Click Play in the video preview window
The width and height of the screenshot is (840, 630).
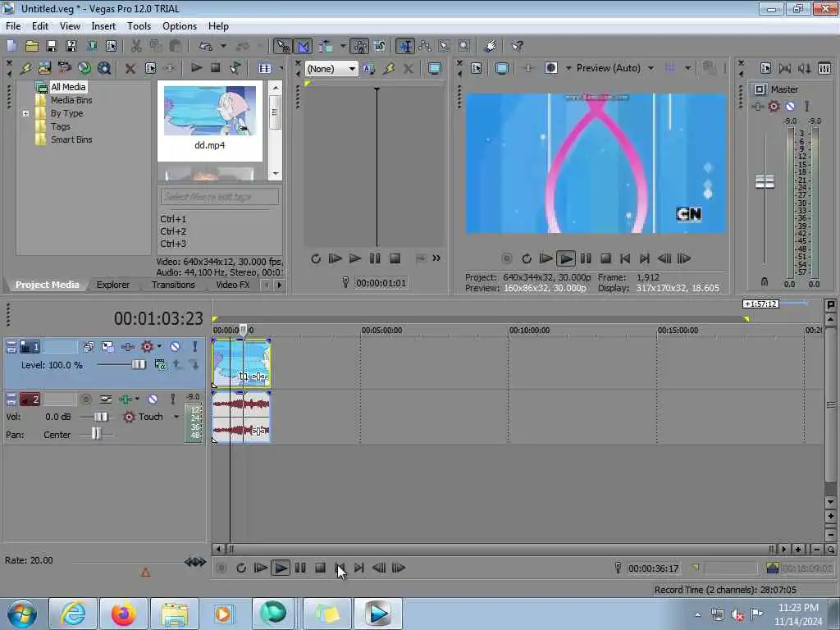tap(566, 258)
